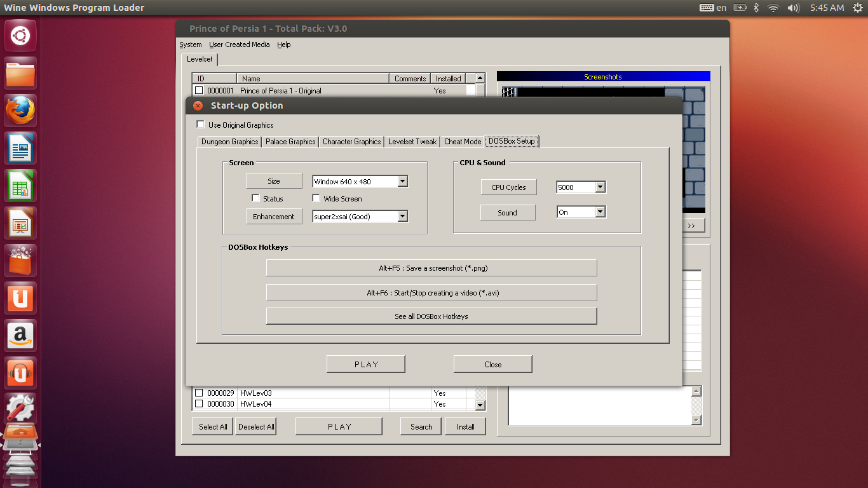
Task: Click the Size button
Action: pos(274,181)
